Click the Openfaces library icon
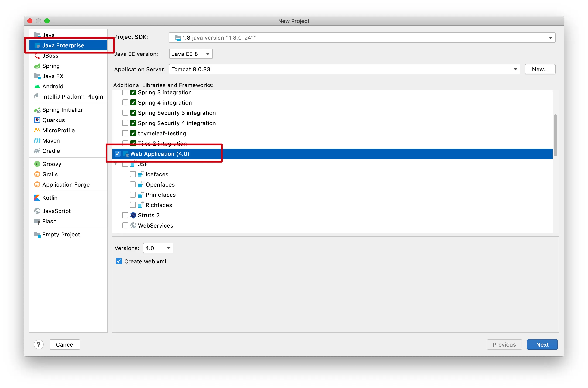588x388 pixels. [141, 184]
